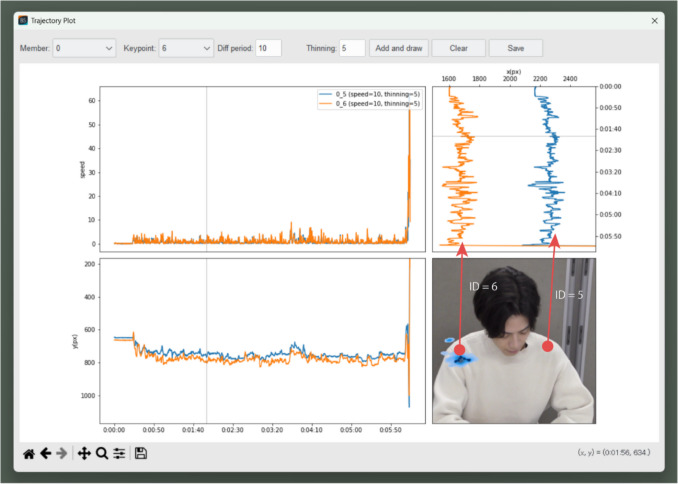This screenshot has width=678, height=484.
Task: Open the Keypoint dropdown
Action: pyautogui.click(x=186, y=48)
